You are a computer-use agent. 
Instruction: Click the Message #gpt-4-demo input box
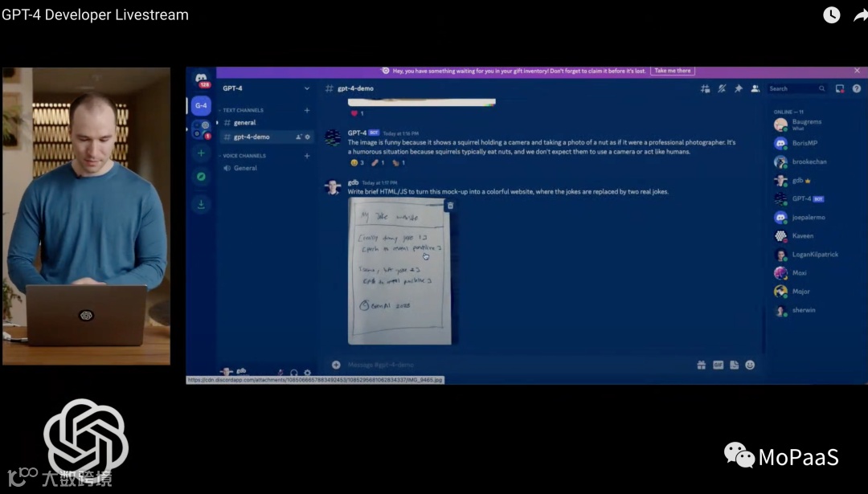pyautogui.click(x=518, y=365)
